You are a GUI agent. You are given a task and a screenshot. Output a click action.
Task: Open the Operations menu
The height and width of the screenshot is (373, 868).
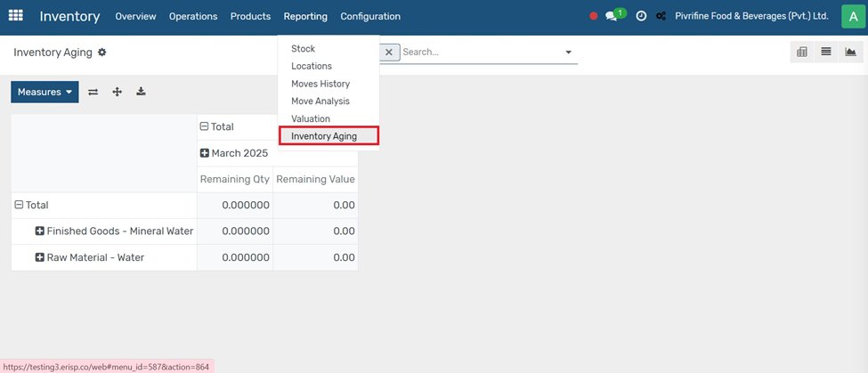tap(193, 17)
